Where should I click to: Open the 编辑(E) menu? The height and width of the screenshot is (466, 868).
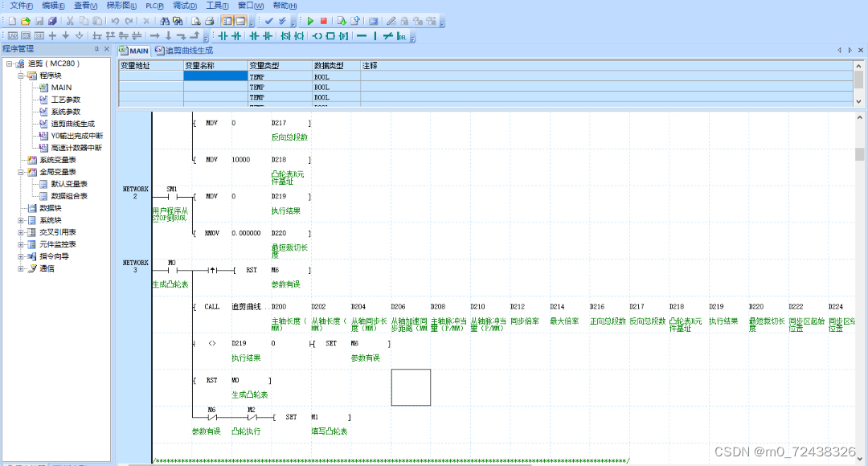click(53, 6)
